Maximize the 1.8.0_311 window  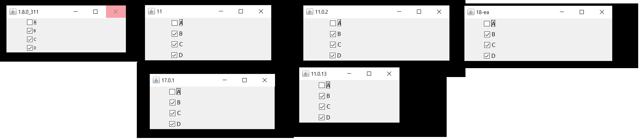(x=95, y=12)
